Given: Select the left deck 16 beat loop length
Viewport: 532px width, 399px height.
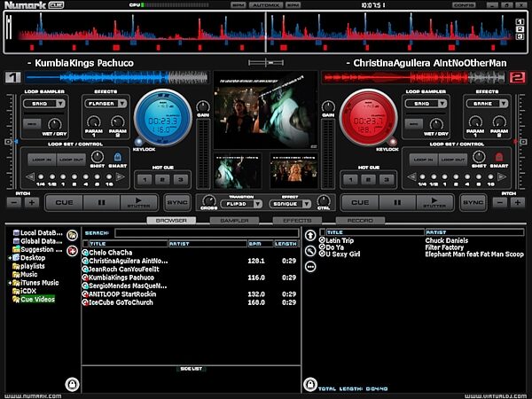Looking at the screenshot, I should pyautogui.click(x=109, y=176).
